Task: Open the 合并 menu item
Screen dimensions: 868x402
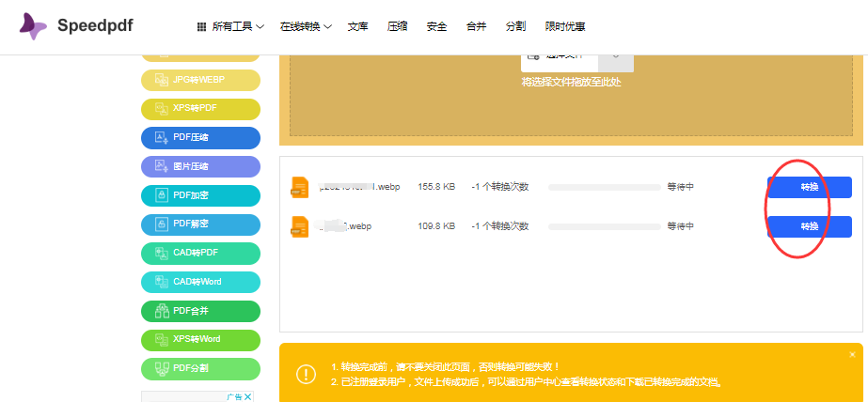Action: (476, 26)
